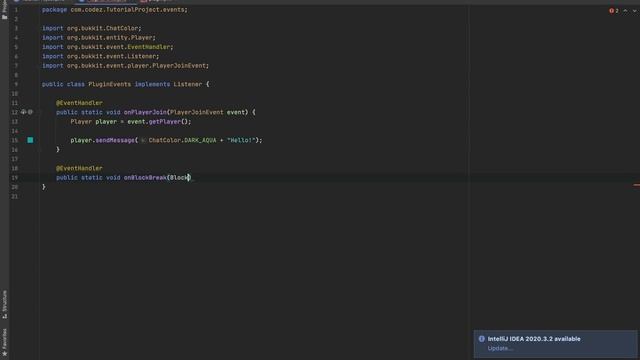The image size is (640, 360).
Task: Click Listener after the implements keyword
Action: 188,84
